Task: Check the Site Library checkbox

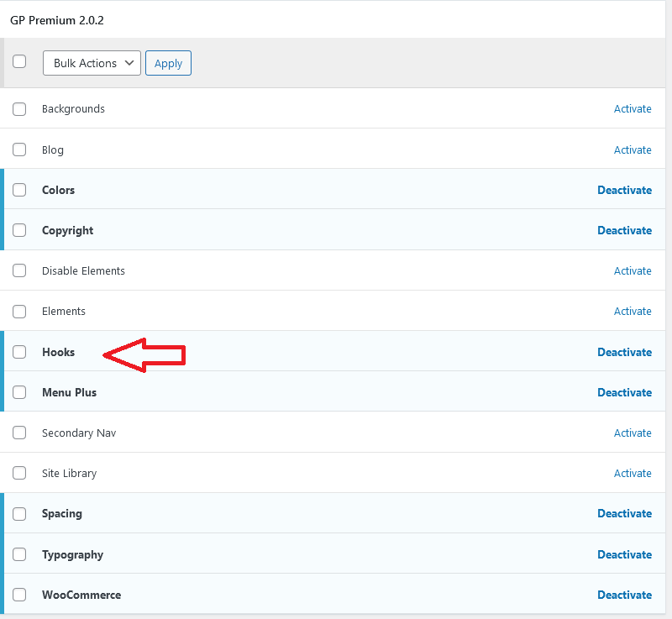Action: pyautogui.click(x=19, y=473)
